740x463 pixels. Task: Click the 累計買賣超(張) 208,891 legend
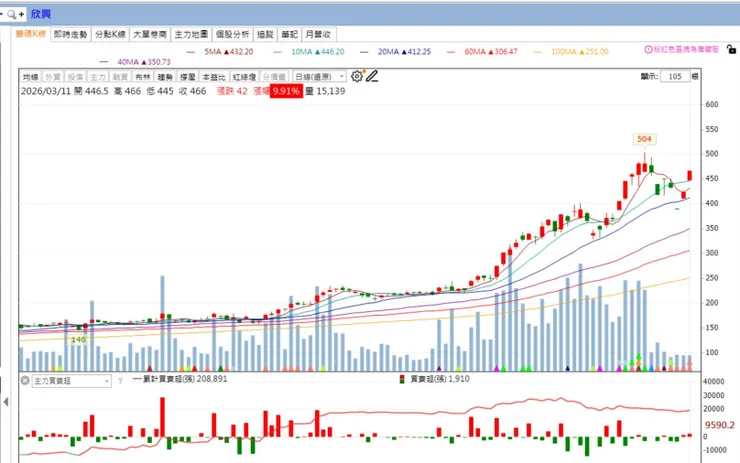tap(180, 379)
